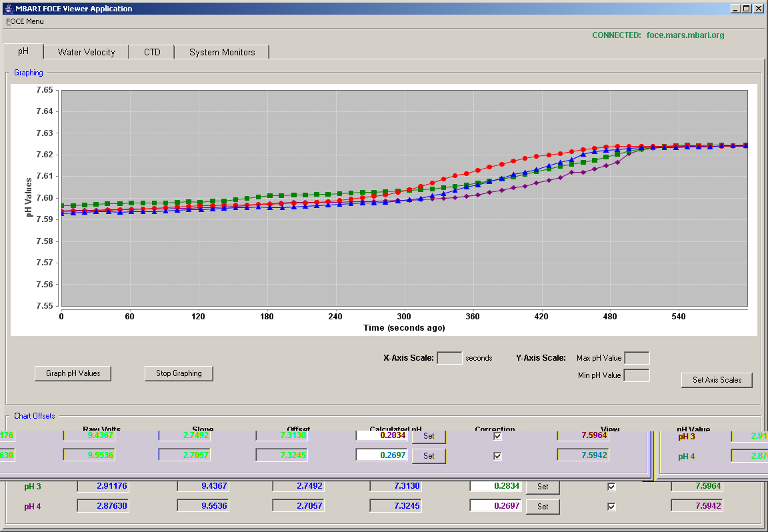This screenshot has height=532, width=768.
Task: Click the Stop Graphing button
Action: [179, 373]
